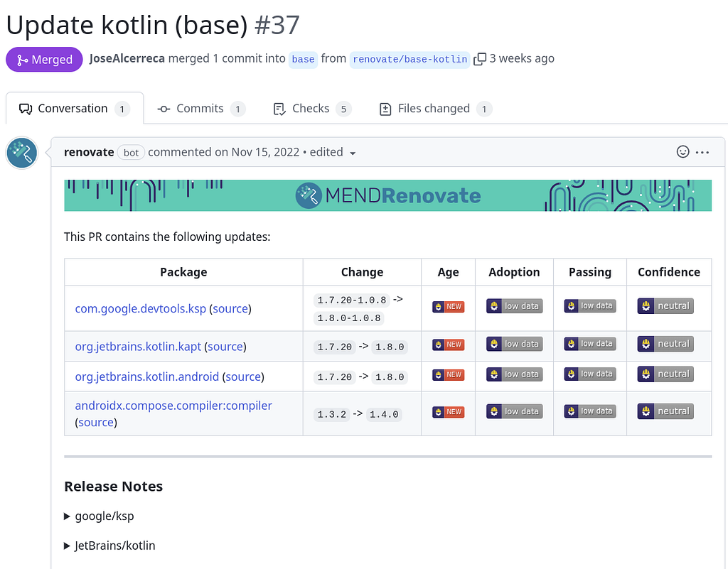Click the NEW age badge for androidx.compose.compiler
This screenshot has height=569, width=728.
point(448,412)
